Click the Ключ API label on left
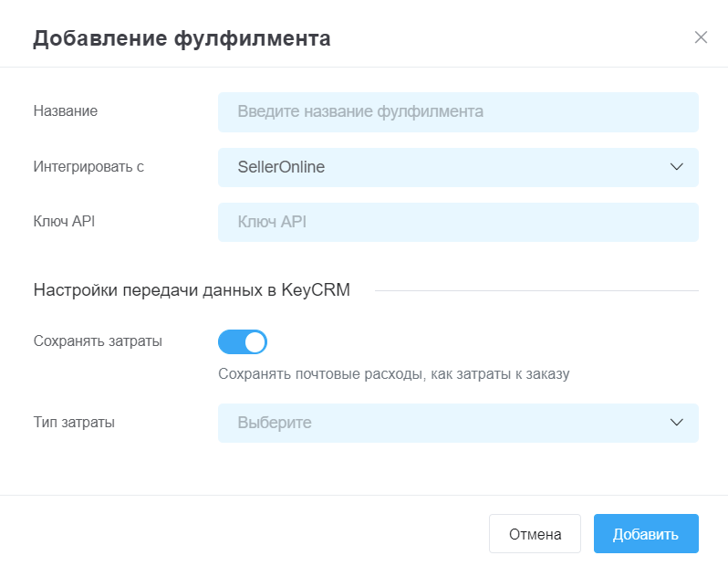Viewport: 728px width, 566px height. 64,221
